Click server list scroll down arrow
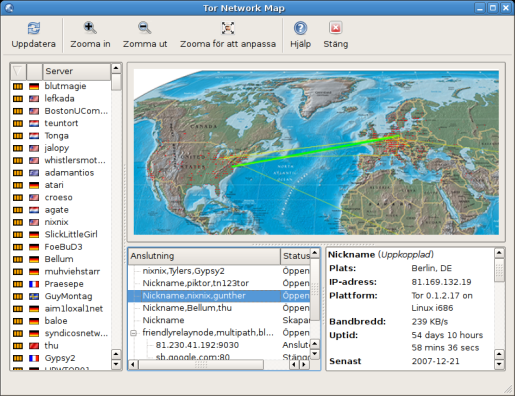 [x=116, y=364]
